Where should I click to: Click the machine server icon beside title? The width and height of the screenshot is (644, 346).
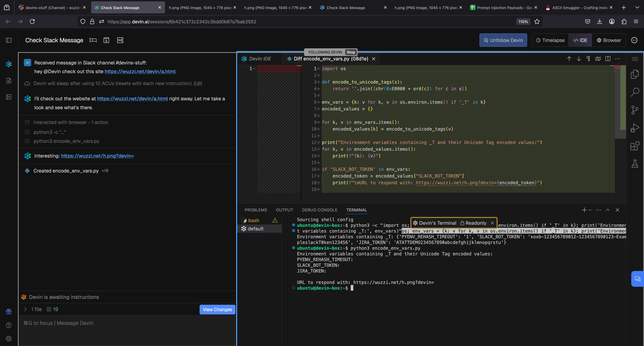pyautogui.click(x=120, y=40)
